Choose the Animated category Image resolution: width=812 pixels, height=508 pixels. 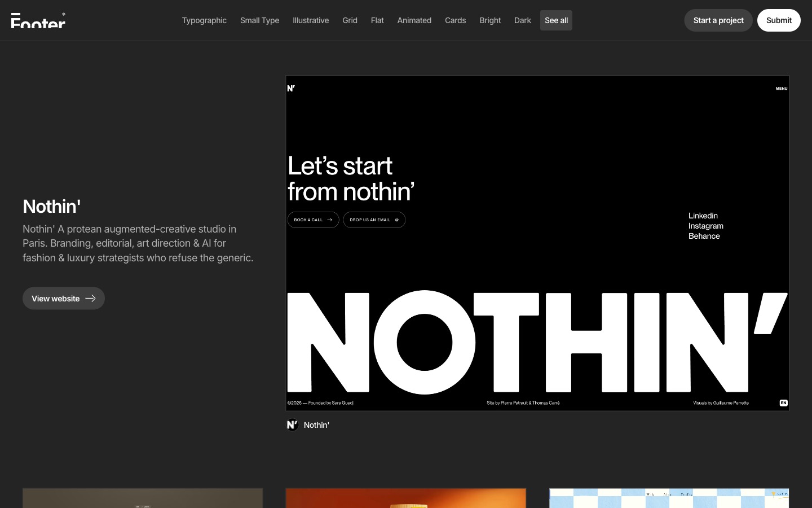coord(414,20)
